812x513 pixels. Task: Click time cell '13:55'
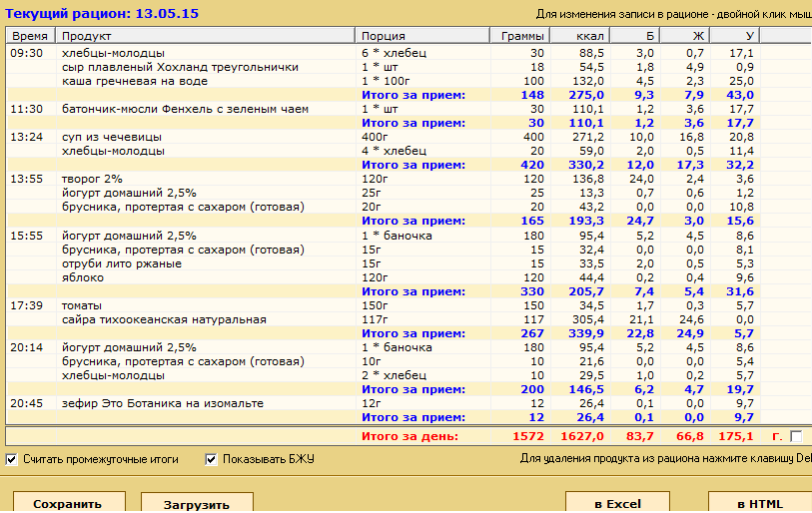pyautogui.click(x=26, y=179)
